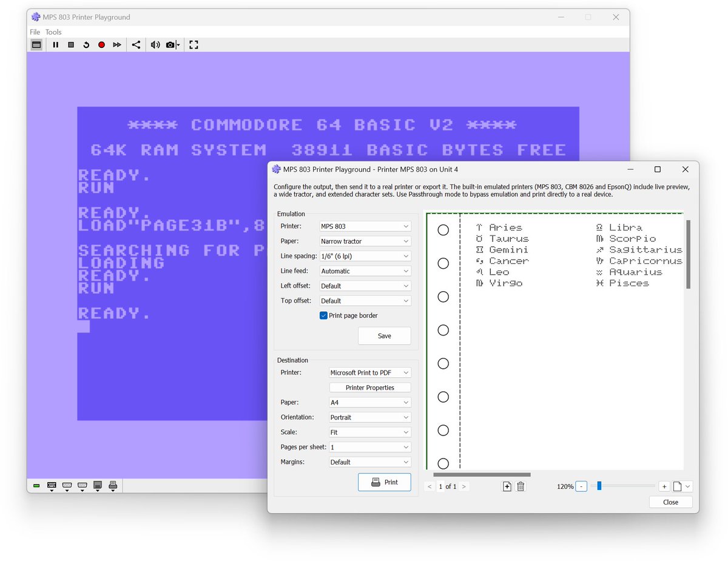Image resolution: width=728 pixels, height=561 pixels.
Task: Enable fast-forward warp mode icon
Action: [x=117, y=45]
